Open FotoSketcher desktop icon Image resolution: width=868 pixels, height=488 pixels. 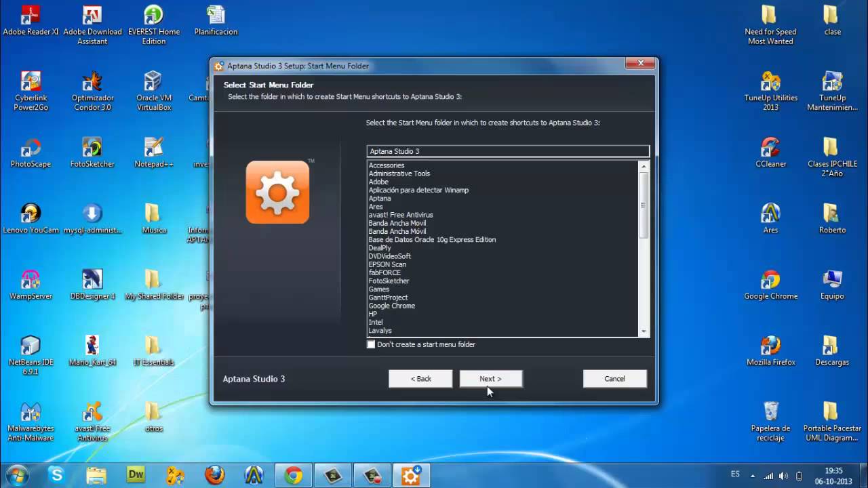[92, 153]
